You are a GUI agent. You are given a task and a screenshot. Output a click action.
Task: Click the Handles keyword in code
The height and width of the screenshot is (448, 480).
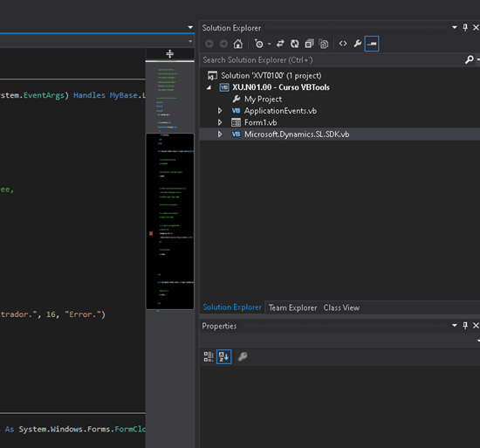point(89,95)
